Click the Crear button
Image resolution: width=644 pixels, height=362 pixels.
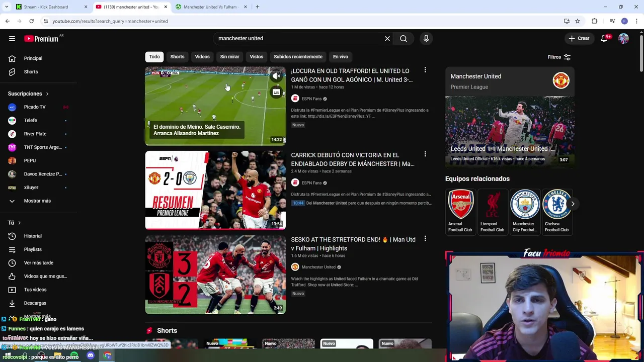pos(579,38)
